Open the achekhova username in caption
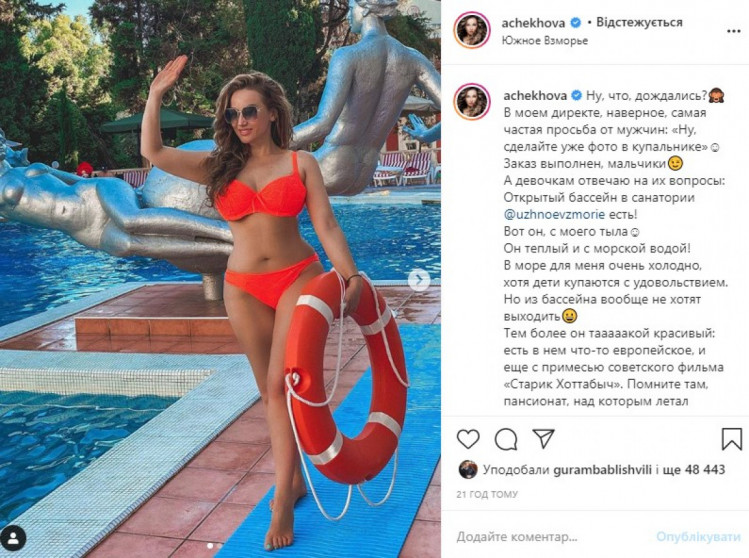The image size is (749, 558). click(x=535, y=95)
